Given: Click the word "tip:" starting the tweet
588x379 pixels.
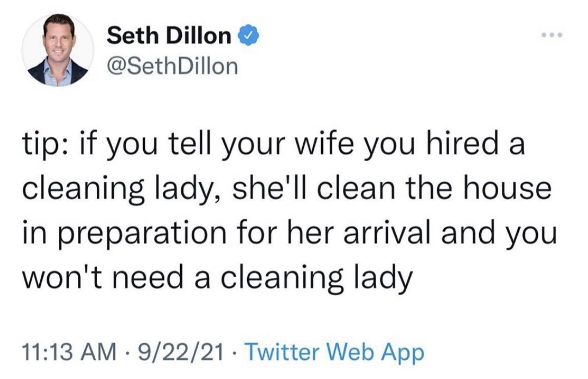Looking at the screenshot, I should coord(45,145).
